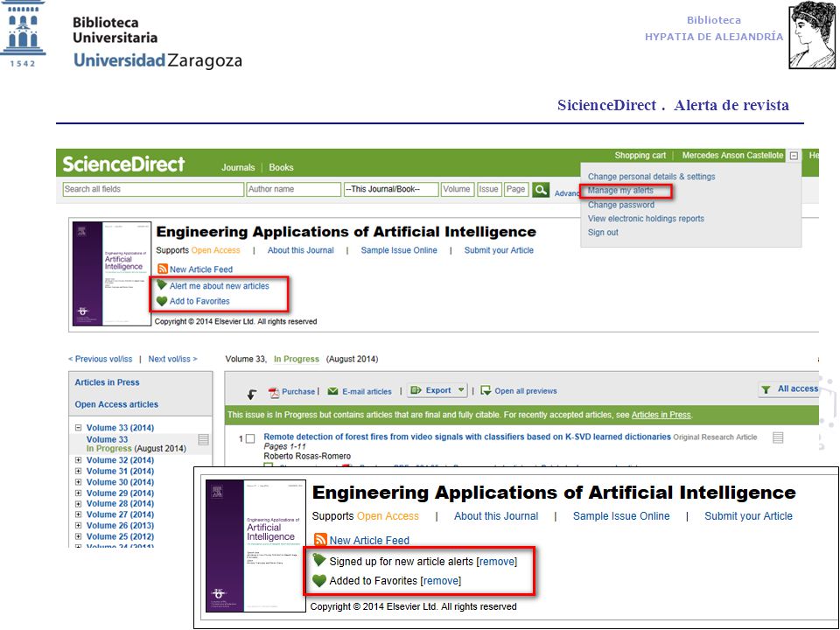Viewport: 840px width, 630px height.
Task: Click the green bell icon beside Alert me about new articles
Action: (x=162, y=285)
